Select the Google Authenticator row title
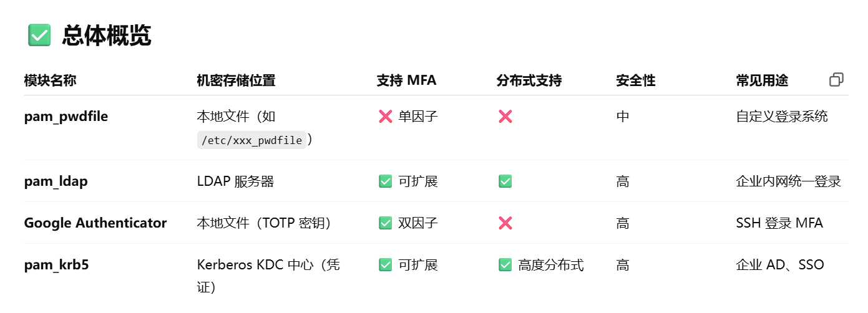Image resolution: width=868 pixels, height=313 pixels. (95, 223)
